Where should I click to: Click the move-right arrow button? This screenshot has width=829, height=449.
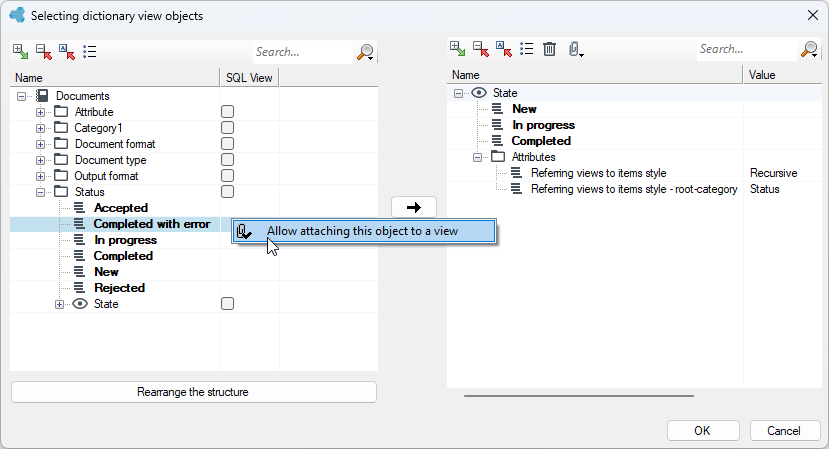(414, 207)
